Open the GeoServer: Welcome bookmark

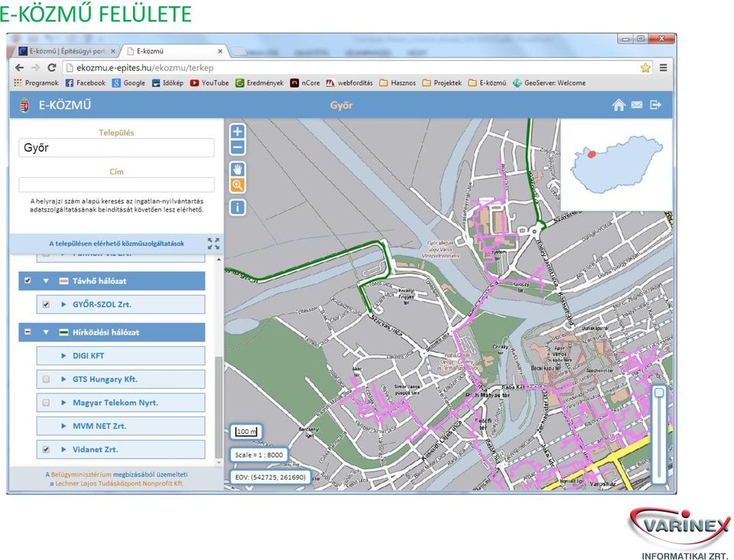[x=549, y=83]
